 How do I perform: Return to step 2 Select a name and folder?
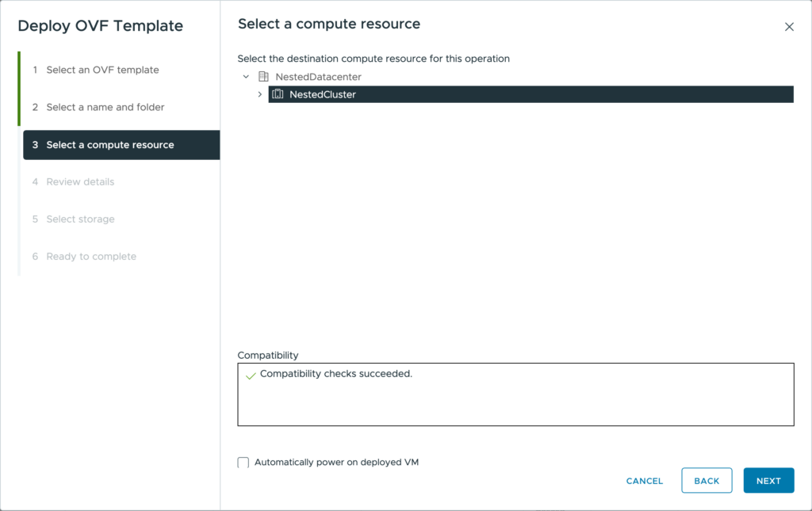(105, 107)
